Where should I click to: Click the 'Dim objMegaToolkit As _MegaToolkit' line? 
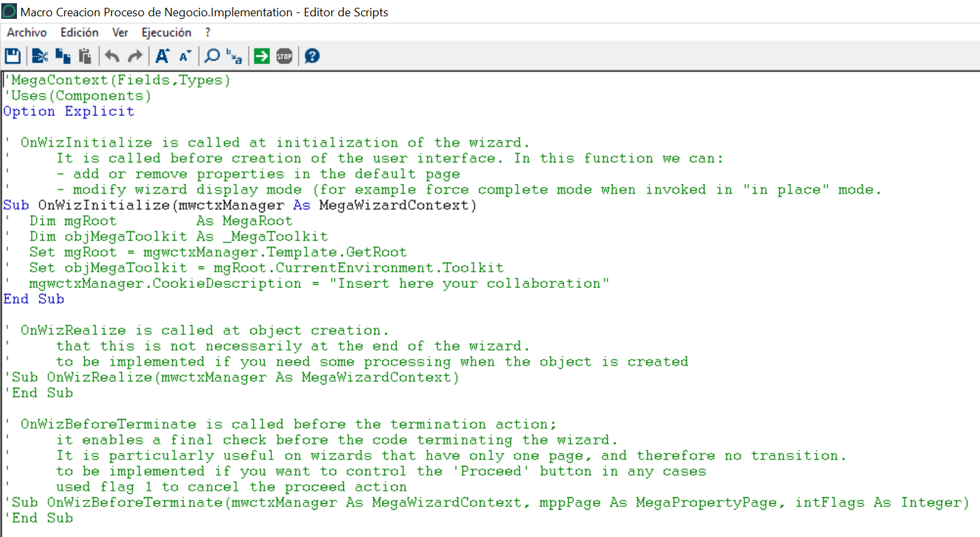pos(166,237)
